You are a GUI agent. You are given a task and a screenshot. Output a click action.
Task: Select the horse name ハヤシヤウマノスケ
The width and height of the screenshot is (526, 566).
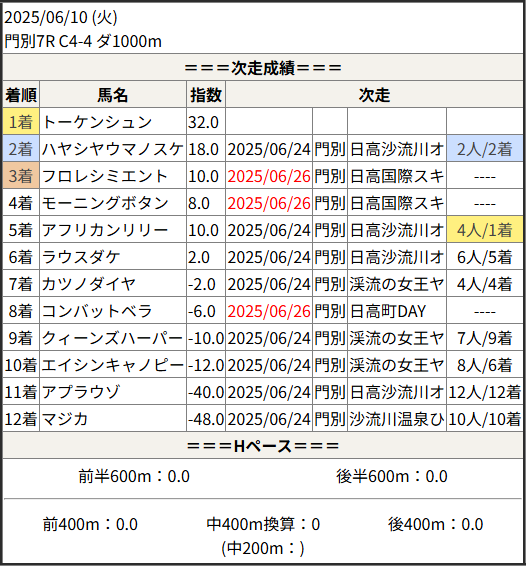tap(112, 149)
